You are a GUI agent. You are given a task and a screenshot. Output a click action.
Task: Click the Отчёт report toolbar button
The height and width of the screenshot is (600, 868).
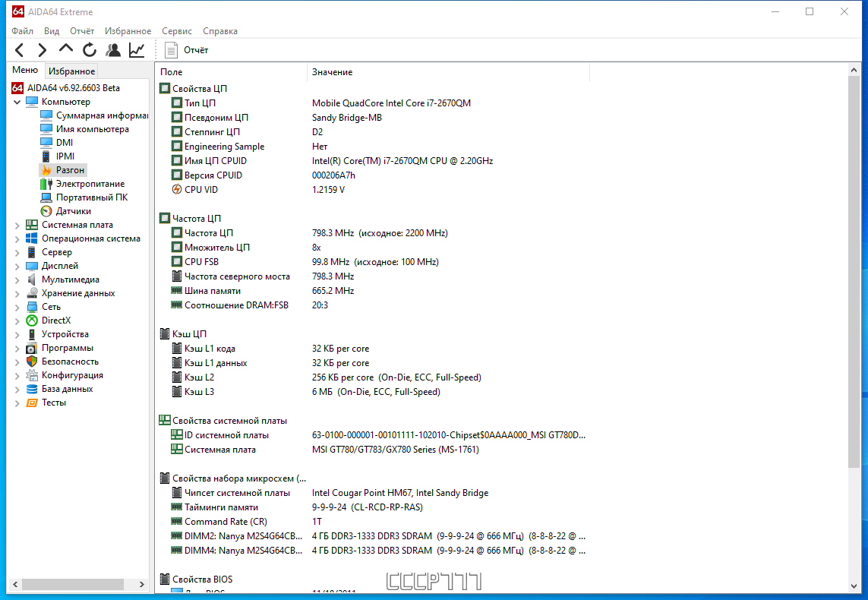click(x=187, y=50)
